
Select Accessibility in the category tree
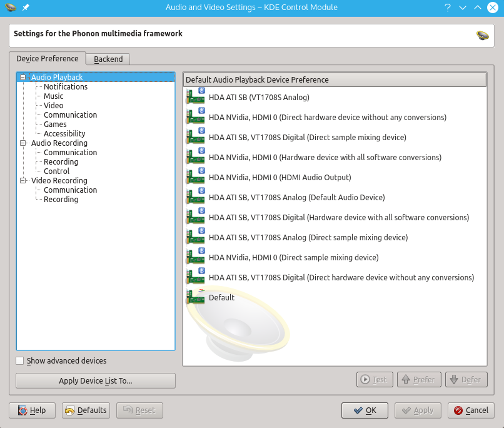(64, 134)
